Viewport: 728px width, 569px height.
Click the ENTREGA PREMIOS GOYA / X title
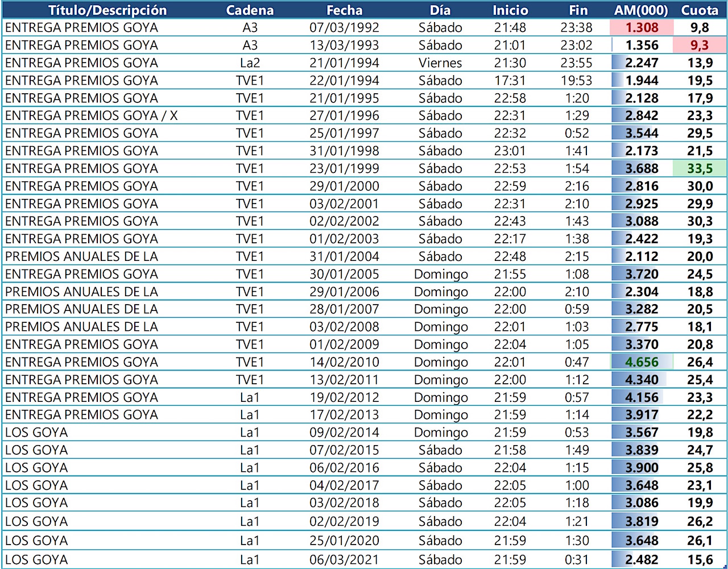point(91,115)
